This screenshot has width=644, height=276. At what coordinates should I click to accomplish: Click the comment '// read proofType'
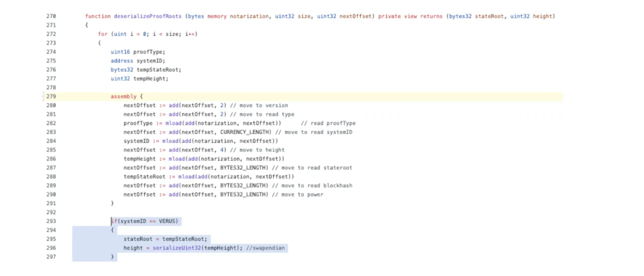328,123
